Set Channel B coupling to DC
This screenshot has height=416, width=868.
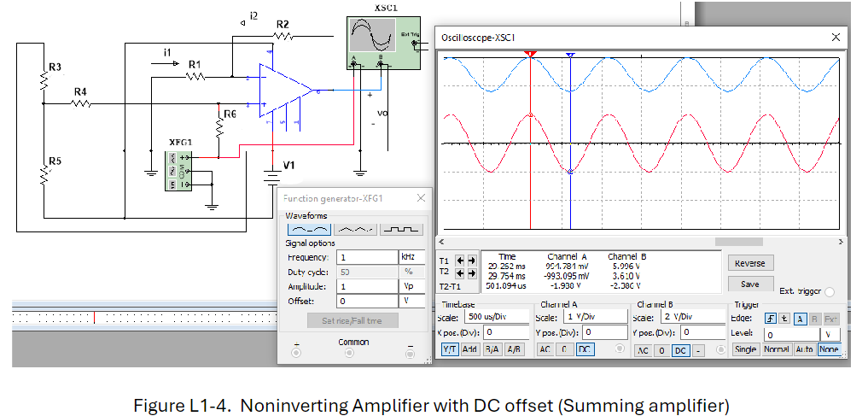point(680,350)
